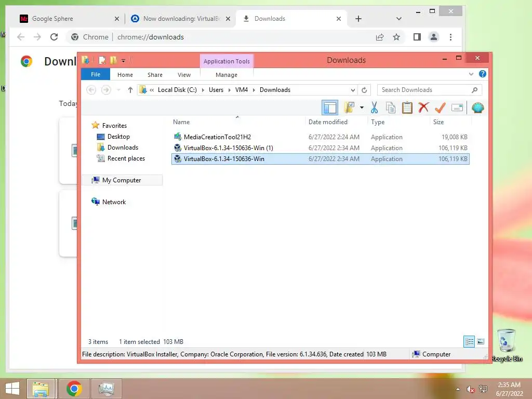The image size is (532, 399).
Task: Click the Application Tools contextual tab header
Action: tap(227, 61)
